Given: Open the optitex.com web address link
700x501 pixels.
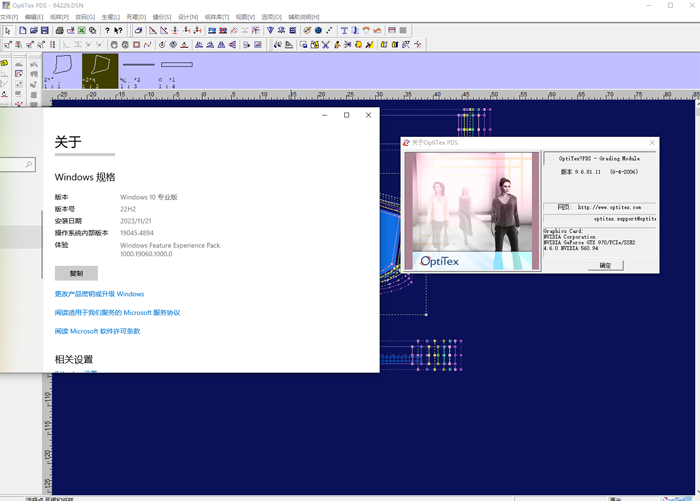Looking at the screenshot, I should click(x=609, y=207).
